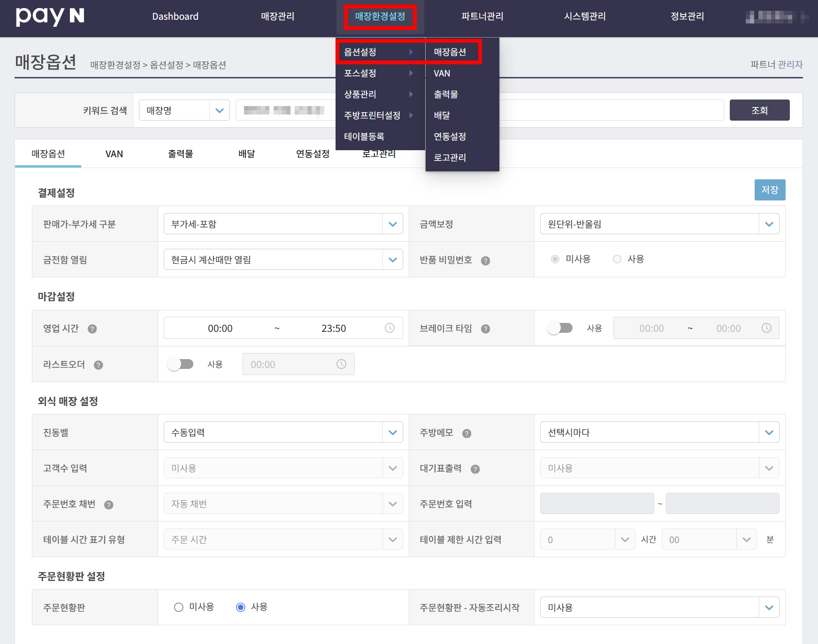Click the pay N logo
Image resolution: width=818 pixels, height=644 pixels.
click(x=50, y=17)
